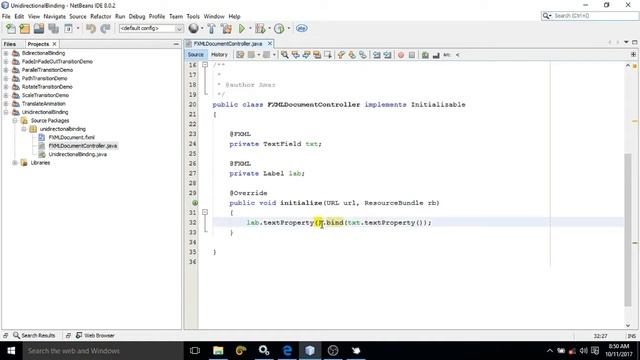Toggle Rectangular Selection mode

328,55
